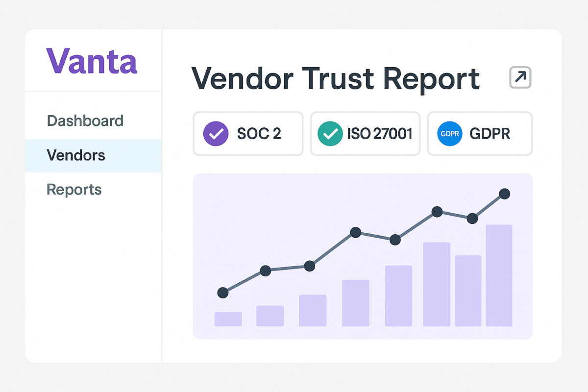Screen dimensions: 588x392
Task: Click the last, highest line chart point
Action: [x=504, y=194]
